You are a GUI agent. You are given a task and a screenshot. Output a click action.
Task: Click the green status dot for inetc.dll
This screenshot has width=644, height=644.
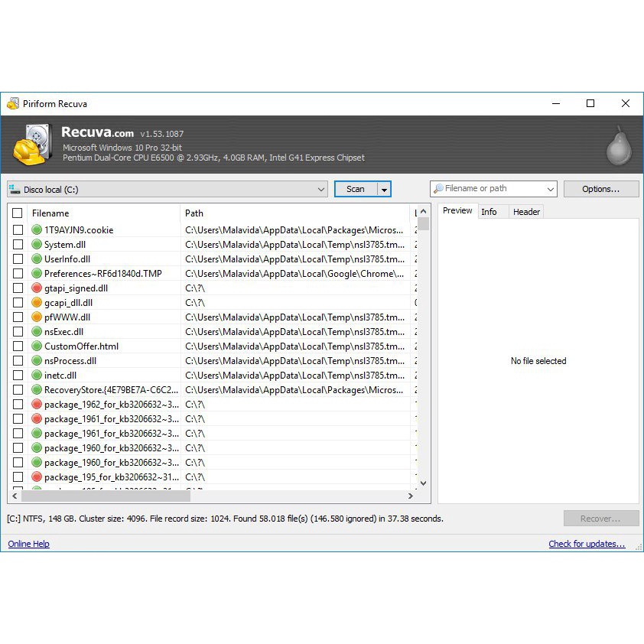37,375
